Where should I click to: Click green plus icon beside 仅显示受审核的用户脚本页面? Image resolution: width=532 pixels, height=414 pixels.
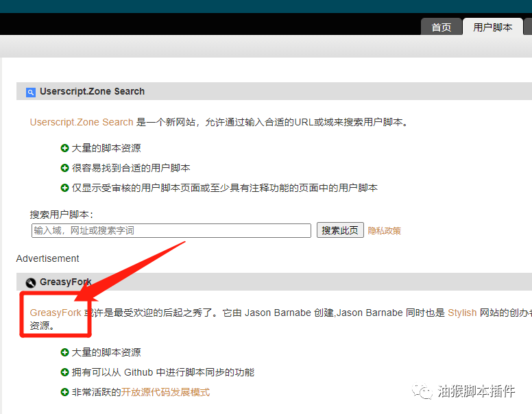click(64, 188)
